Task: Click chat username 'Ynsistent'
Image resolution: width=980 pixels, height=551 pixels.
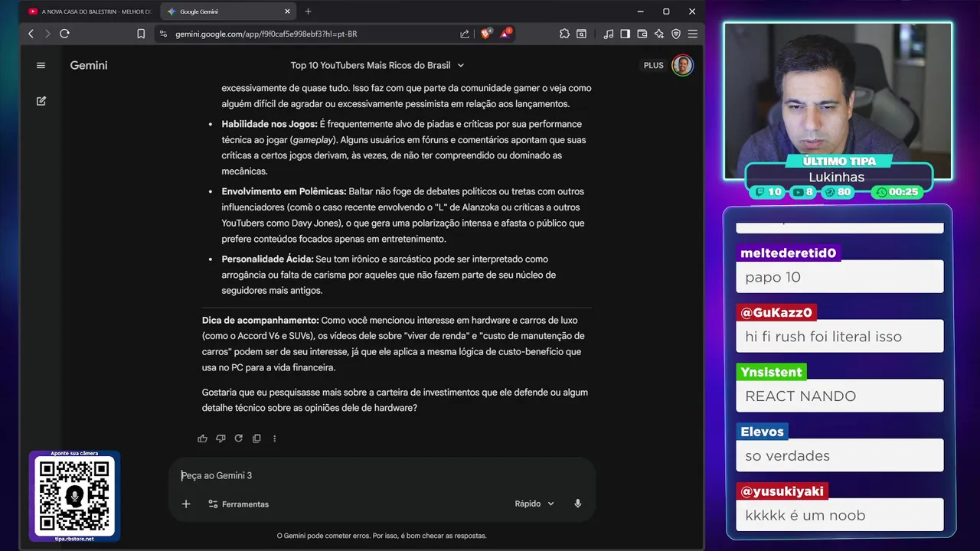Action: [x=771, y=372]
